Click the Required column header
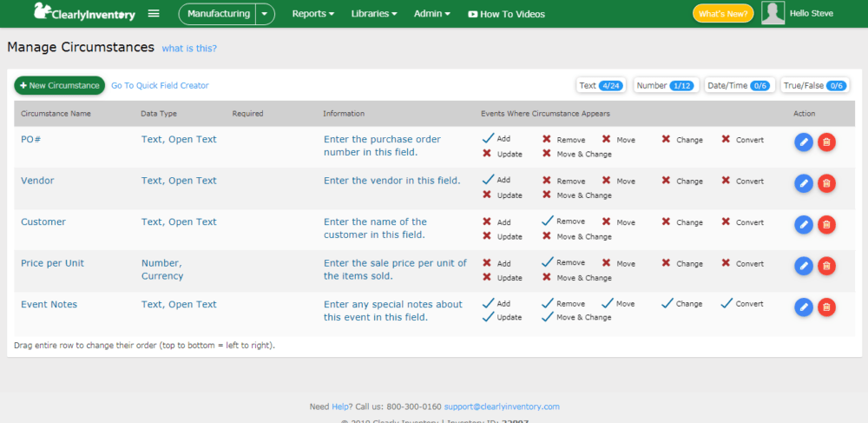 248,114
